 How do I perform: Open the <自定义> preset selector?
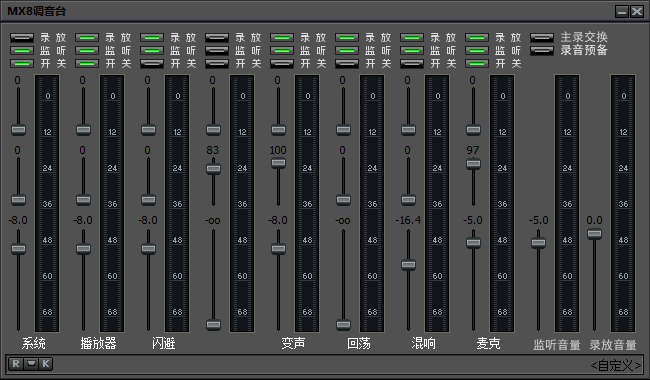pos(616,365)
